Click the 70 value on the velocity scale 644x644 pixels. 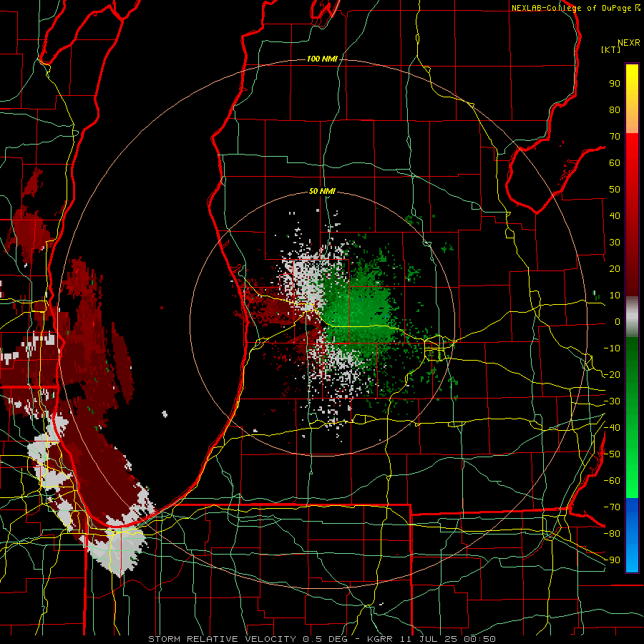tap(615, 137)
